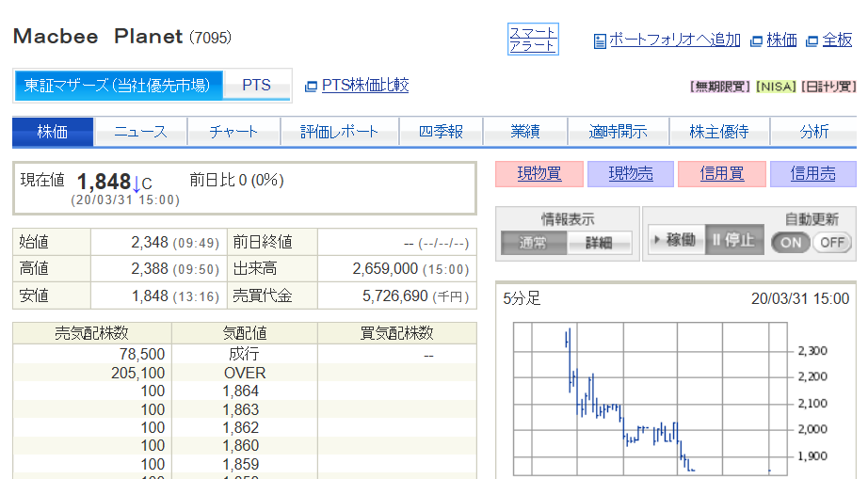This screenshot has height=479, width=868.
Task: Click the 現物売 sell button
Action: [x=631, y=174]
